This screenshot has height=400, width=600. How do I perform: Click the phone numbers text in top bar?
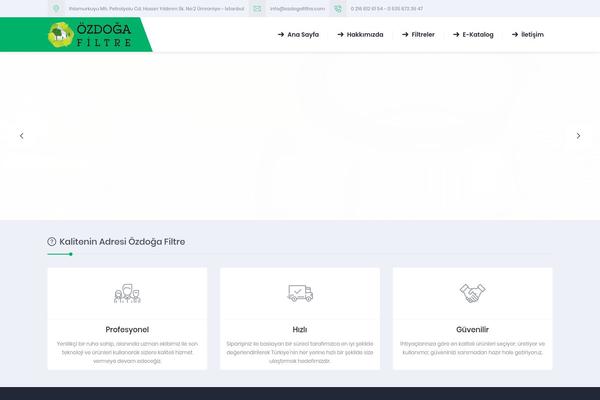(387, 8)
